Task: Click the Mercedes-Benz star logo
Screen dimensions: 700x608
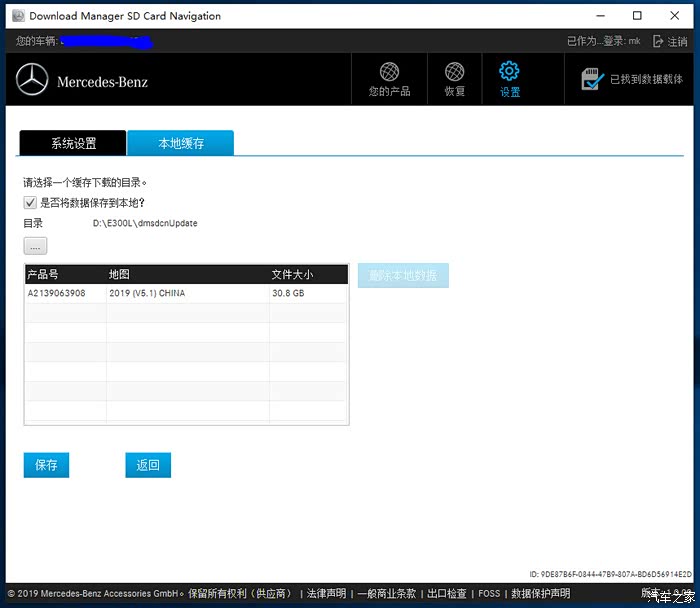Action: tap(32, 80)
